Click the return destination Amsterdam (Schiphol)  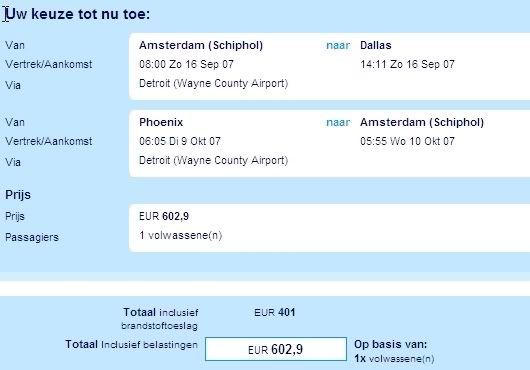pos(422,122)
